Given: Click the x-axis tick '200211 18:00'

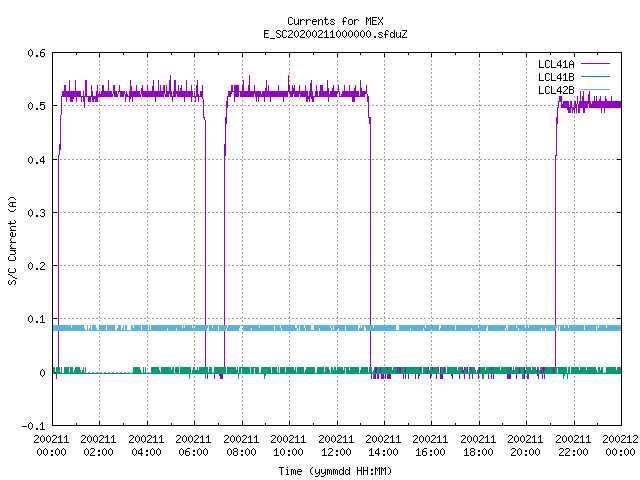Looking at the screenshot, I should (x=478, y=446).
